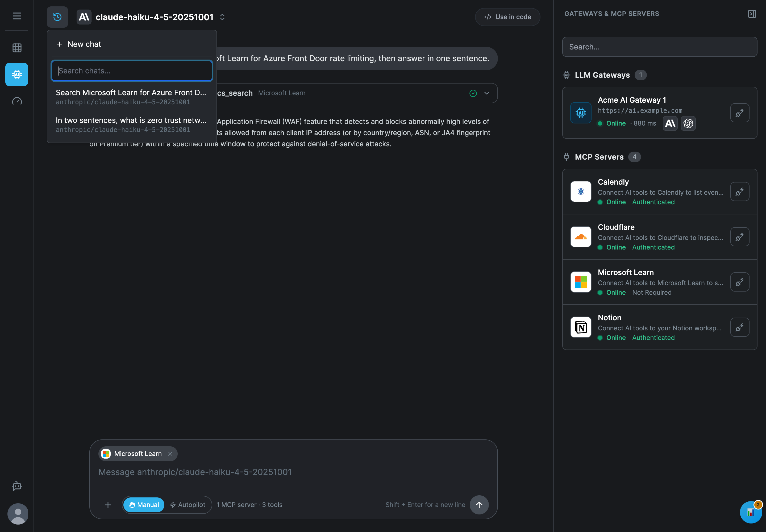The width and height of the screenshot is (766, 532).
Task: Connect the Microsoft Learn plug icon
Action: 740,282
